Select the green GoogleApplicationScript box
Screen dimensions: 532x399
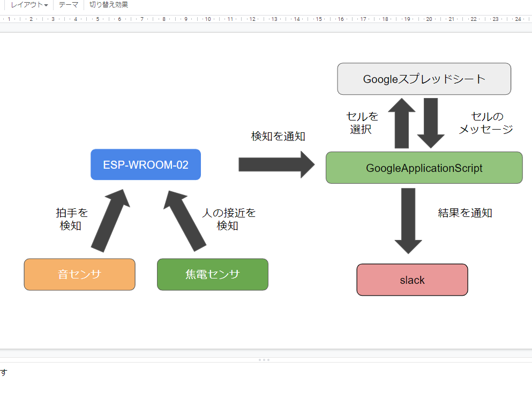[x=424, y=168]
